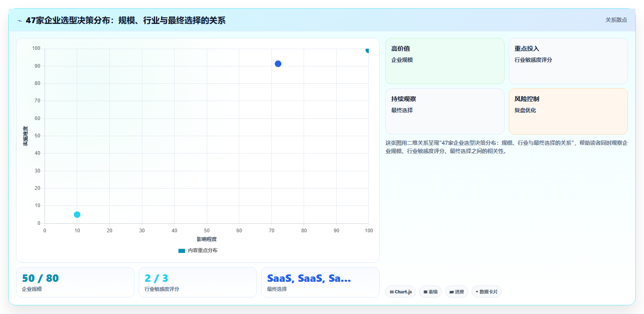This screenshot has width=644, height=314.
Task: Click the 表格 tag chip
Action: (430, 292)
